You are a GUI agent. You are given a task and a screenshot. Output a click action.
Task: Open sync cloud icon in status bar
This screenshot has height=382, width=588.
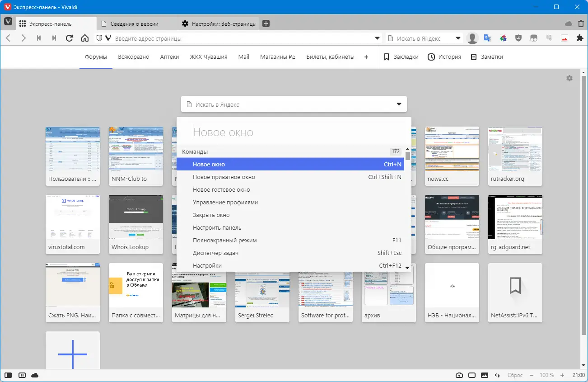[35, 375]
